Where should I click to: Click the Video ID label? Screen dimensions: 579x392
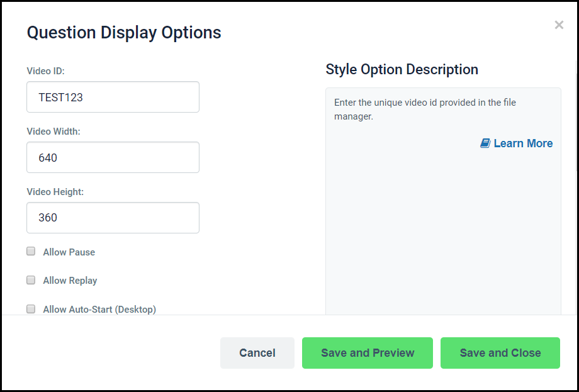pos(45,71)
